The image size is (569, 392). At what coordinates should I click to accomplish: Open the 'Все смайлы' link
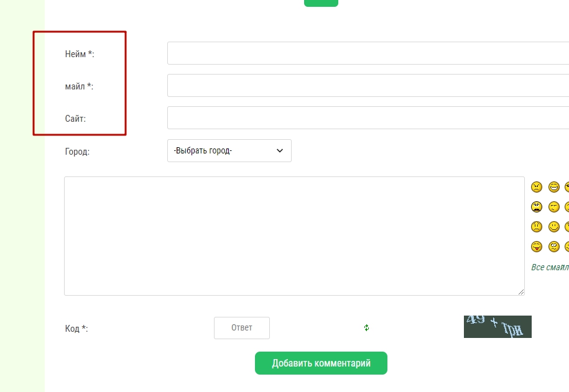point(550,267)
